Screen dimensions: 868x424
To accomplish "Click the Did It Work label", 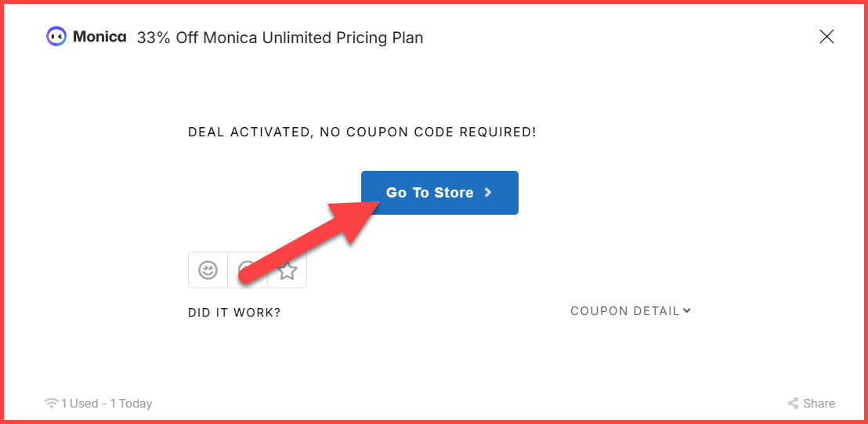I will (x=234, y=313).
